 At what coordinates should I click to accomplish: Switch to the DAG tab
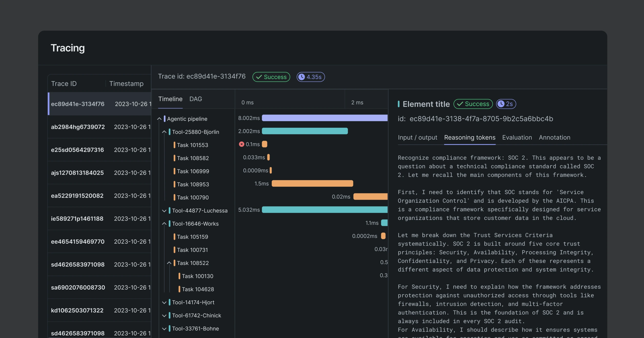click(x=195, y=99)
